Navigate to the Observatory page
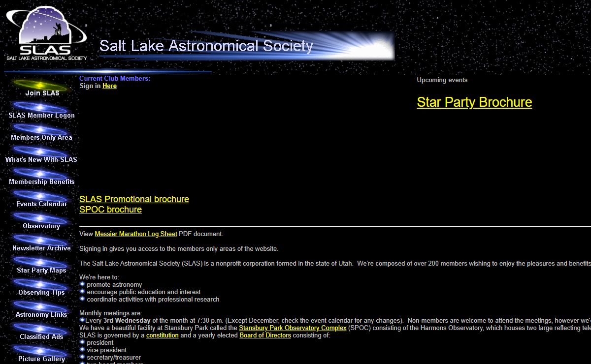 coord(41,221)
